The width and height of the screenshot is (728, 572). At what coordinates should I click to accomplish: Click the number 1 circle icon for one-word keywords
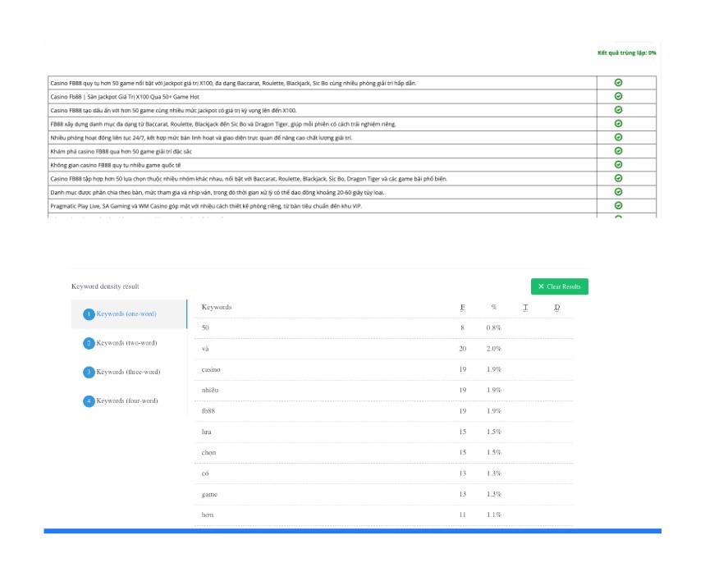click(x=89, y=314)
